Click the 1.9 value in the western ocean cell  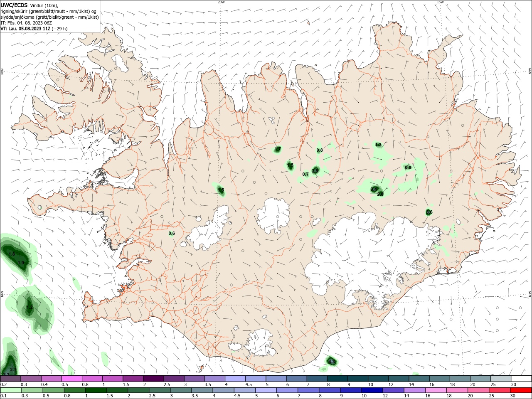[21, 263]
